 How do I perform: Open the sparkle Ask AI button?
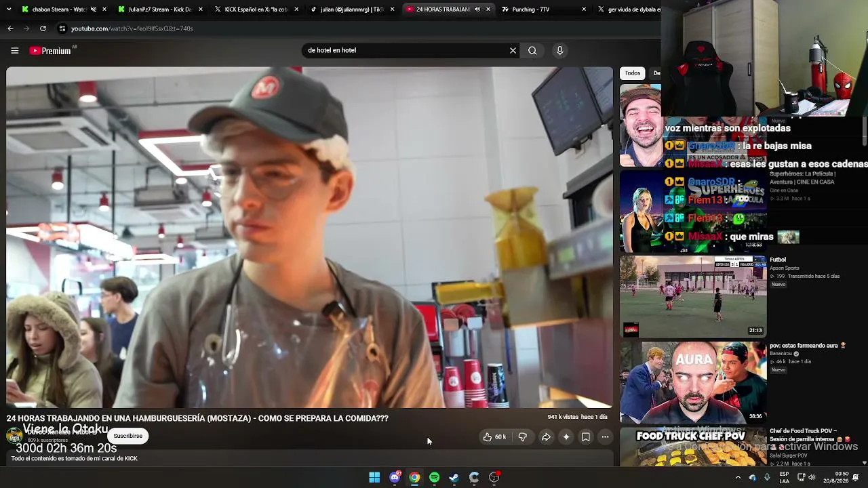click(566, 437)
